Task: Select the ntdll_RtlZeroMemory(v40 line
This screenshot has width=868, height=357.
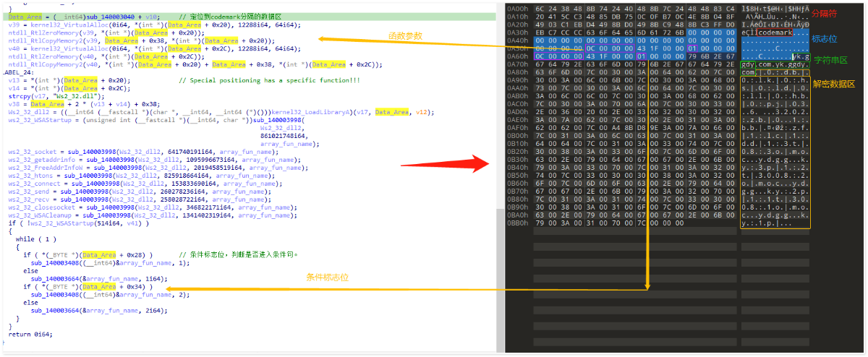Action: click(x=106, y=56)
